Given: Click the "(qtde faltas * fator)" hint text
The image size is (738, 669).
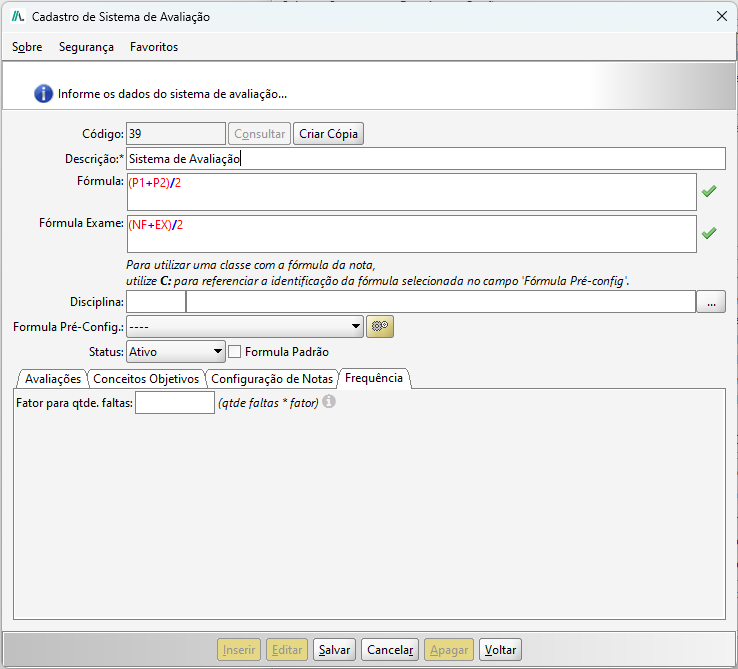Looking at the screenshot, I should coord(268,403).
